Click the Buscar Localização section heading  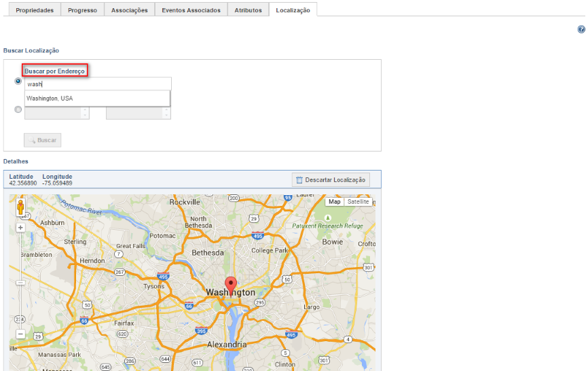coord(31,50)
